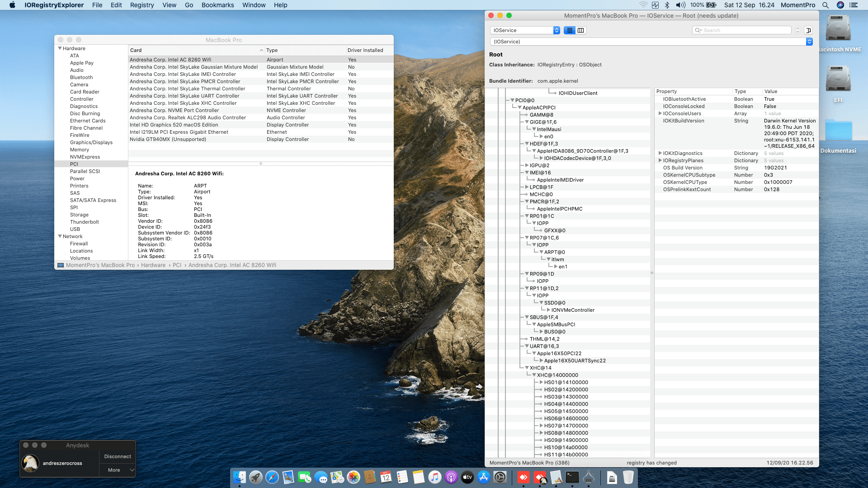Switch registry view to list mode
The height and width of the screenshot is (488, 868).
[570, 30]
